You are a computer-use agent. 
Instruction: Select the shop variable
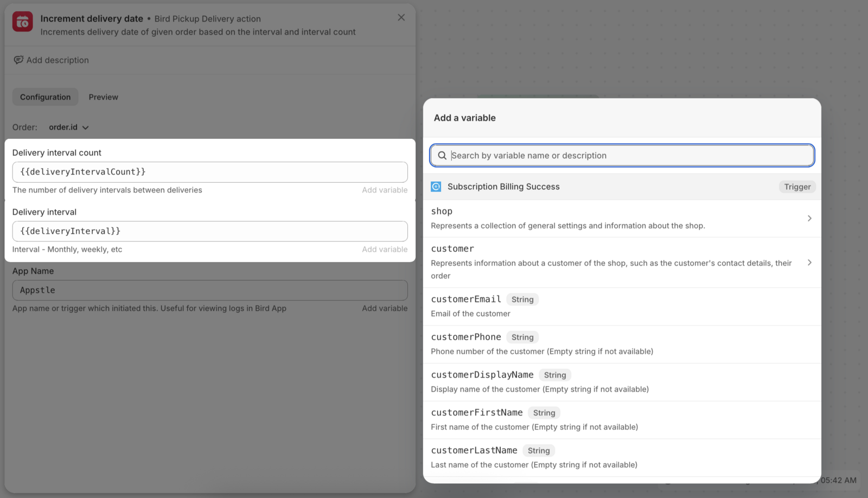tap(622, 218)
